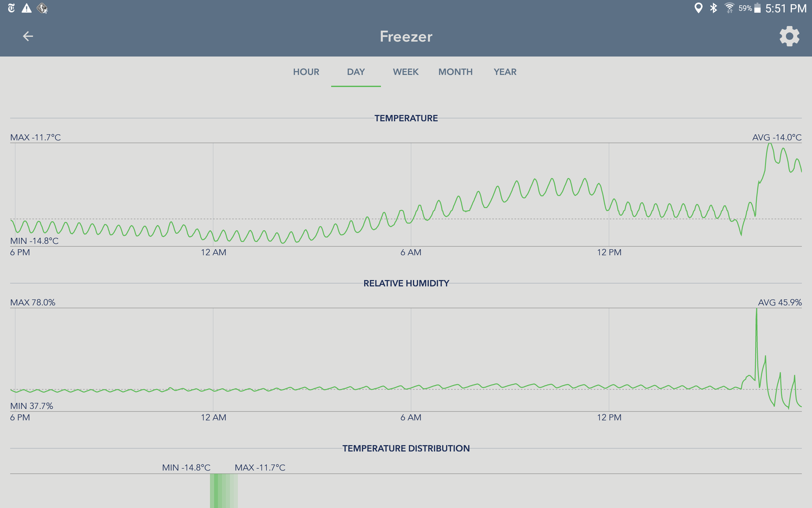Tap the 6 AM label under humidity chart

pyautogui.click(x=411, y=417)
